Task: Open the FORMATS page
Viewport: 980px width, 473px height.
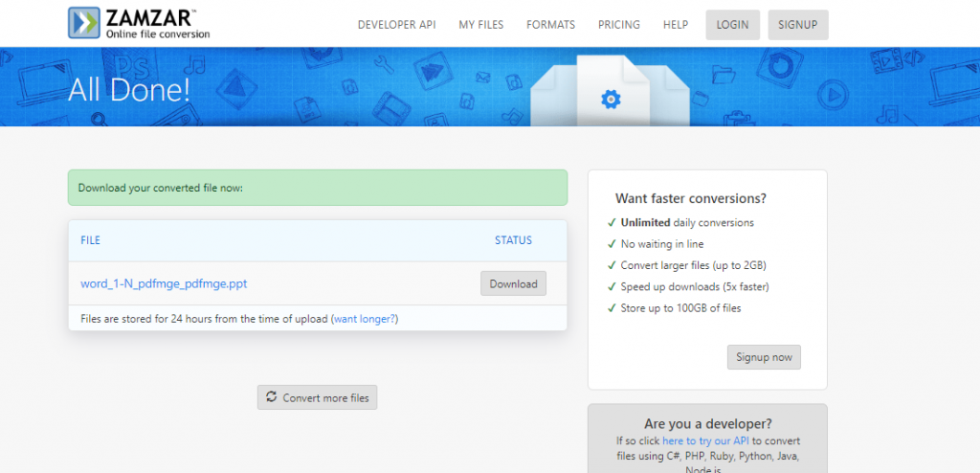Action: click(550, 25)
